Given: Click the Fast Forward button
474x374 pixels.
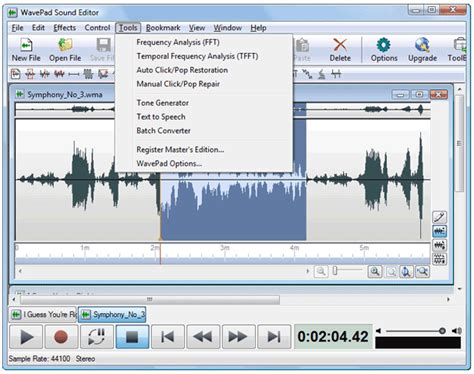Looking at the screenshot, I should (x=238, y=337).
